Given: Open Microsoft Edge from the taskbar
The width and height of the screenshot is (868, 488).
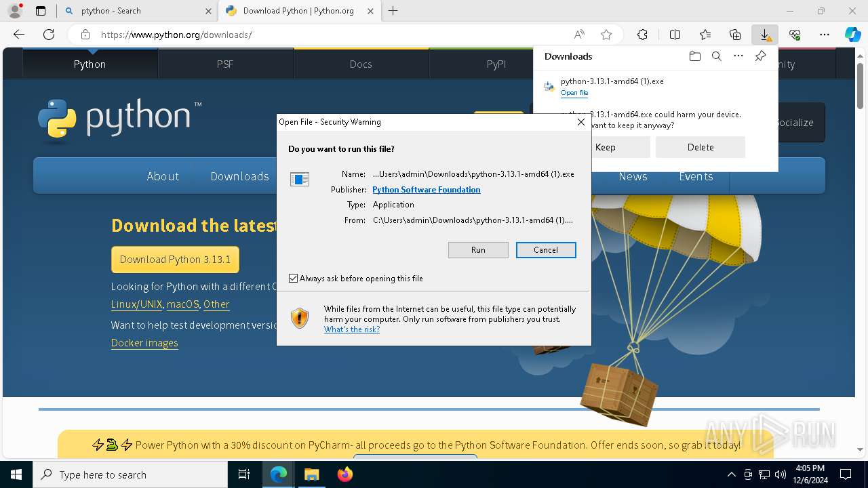Looking at the screenshot, I should click(x=279, y=474).
